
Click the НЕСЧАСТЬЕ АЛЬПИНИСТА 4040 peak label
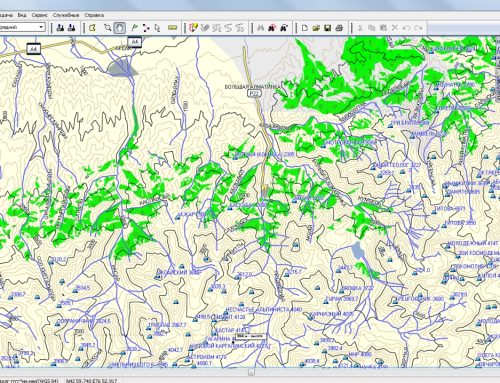264,309
